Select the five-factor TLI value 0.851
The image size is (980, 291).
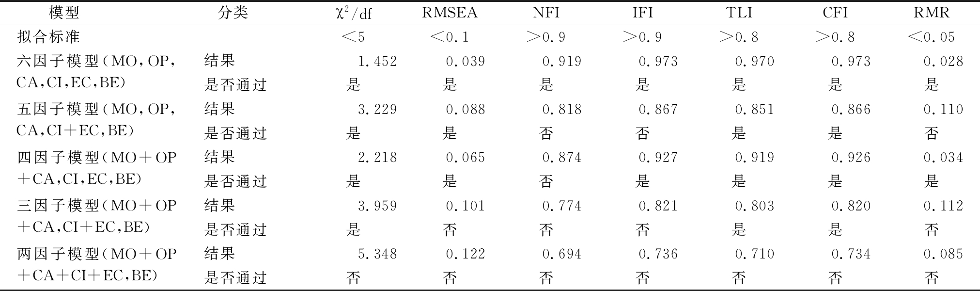pyautogui.click(x=755, y=109)
